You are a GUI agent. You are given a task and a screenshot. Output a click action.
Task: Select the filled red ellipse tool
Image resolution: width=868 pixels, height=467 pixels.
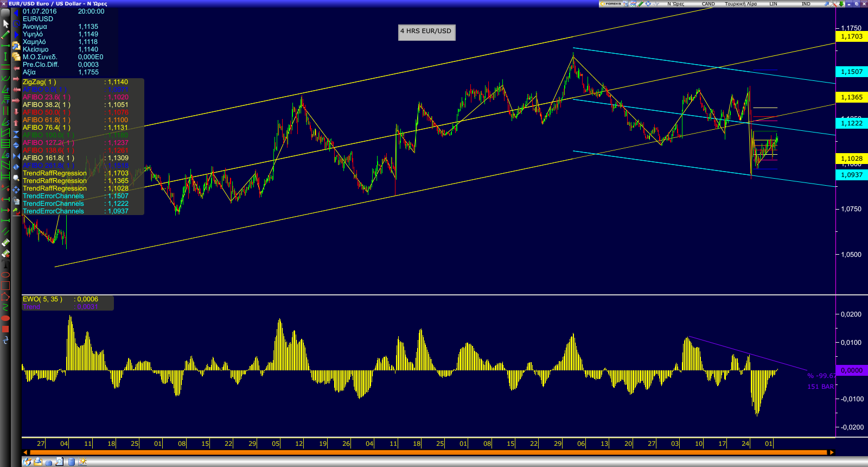[5, 318]
